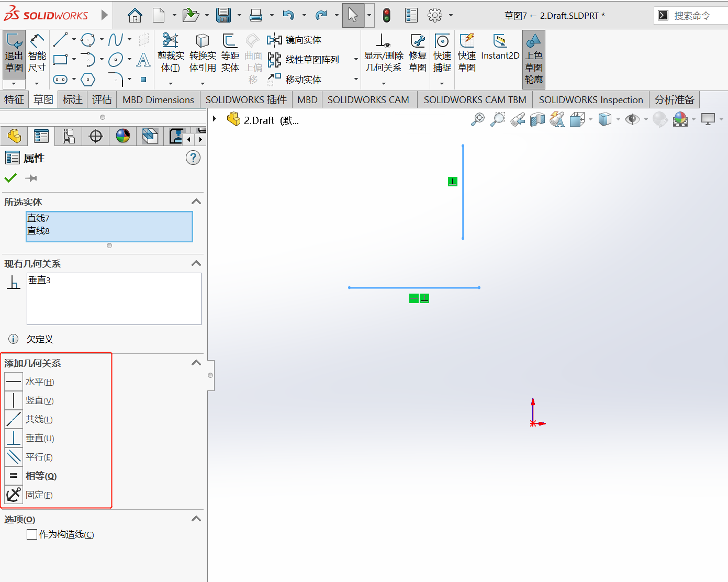Select the Spline sketch tool

(x=116, y=39)
